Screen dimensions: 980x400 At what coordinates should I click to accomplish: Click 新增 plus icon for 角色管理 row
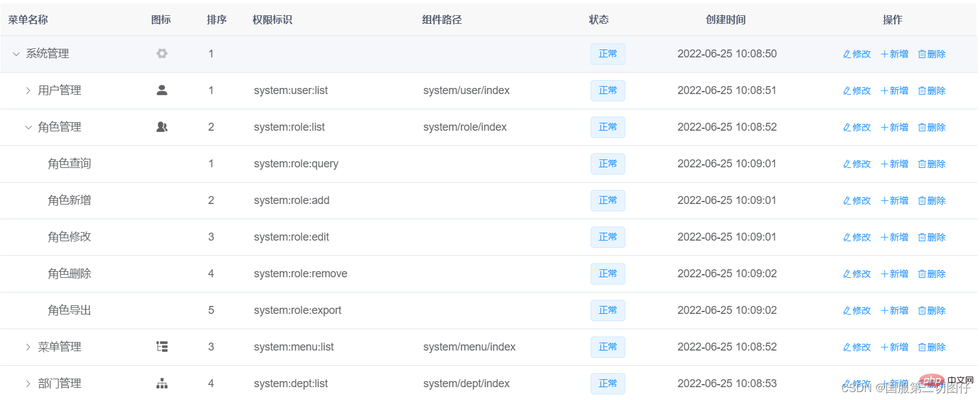point(884,128)
